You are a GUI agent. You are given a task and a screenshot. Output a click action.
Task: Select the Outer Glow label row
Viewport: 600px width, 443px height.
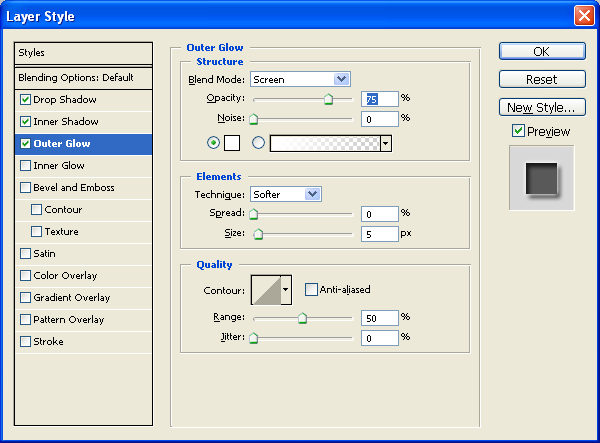83,144
